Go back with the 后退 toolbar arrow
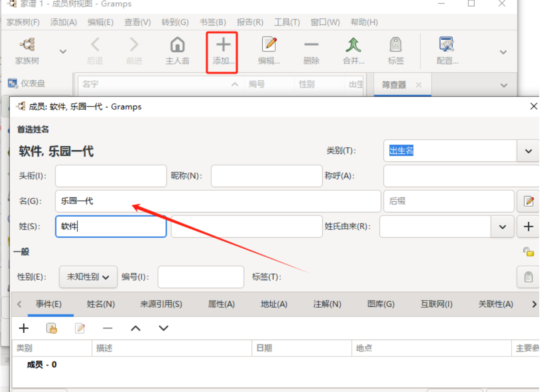Image resolution: width=553 pixels, height=392 pixels. [95, 51]
